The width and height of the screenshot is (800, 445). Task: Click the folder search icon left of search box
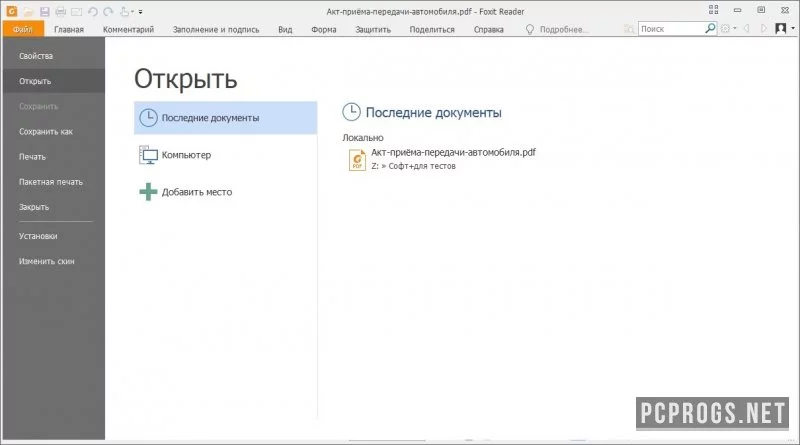pyautogui.click(x=629, y=29)
